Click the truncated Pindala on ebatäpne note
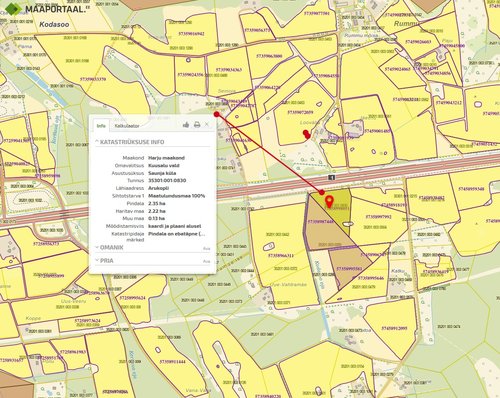This screenshot has height=398, width=500. (177, 234)
